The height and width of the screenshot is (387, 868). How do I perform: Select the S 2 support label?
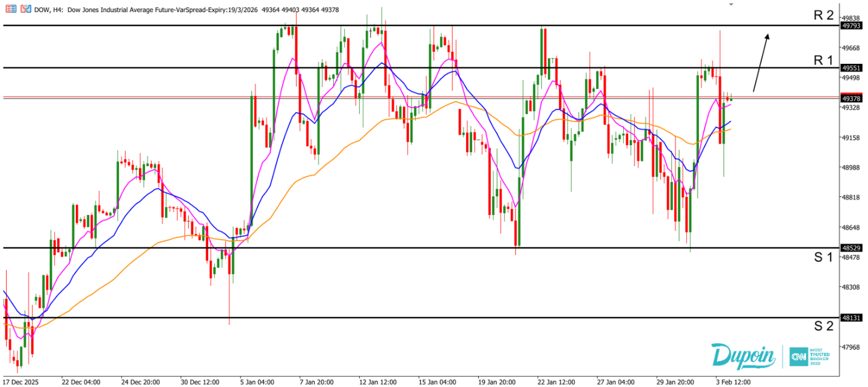click(823, 326)
